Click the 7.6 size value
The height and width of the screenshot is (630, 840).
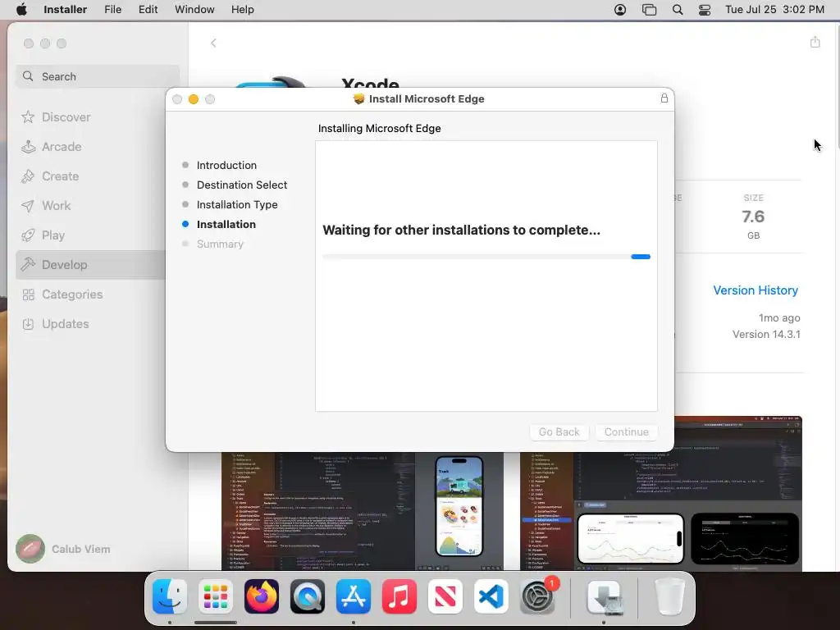coord(753,217)
